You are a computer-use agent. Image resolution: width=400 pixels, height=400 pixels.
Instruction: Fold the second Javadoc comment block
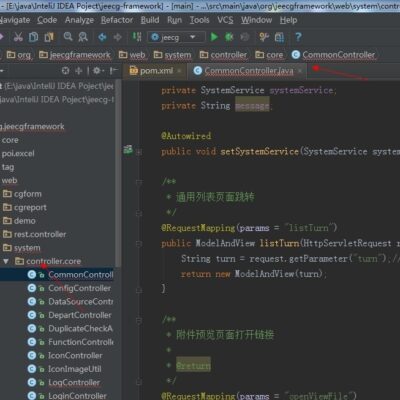tap(139, 320)
